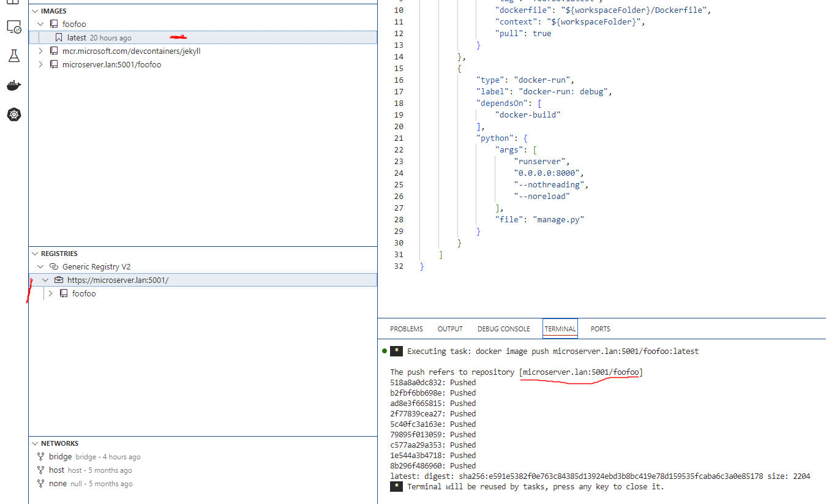Open the Kubernetes wheel icon in activity bar

(x=13, y=114)
